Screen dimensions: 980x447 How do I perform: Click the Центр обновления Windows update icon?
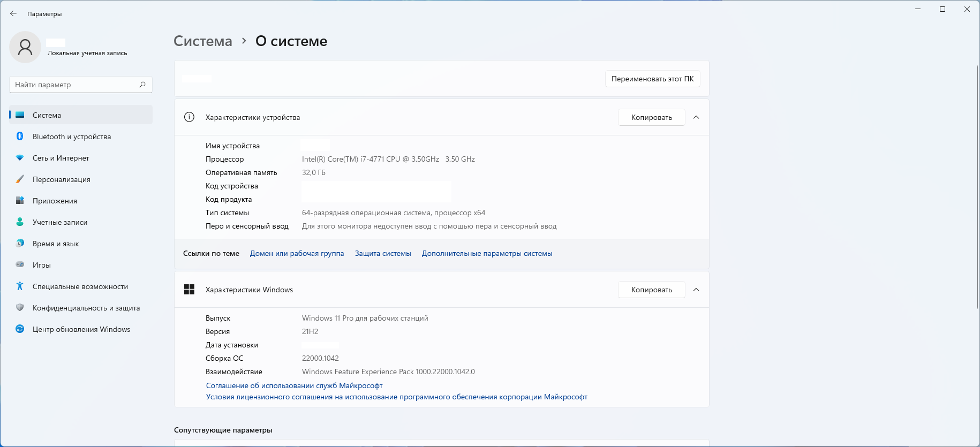coord(20,329)
